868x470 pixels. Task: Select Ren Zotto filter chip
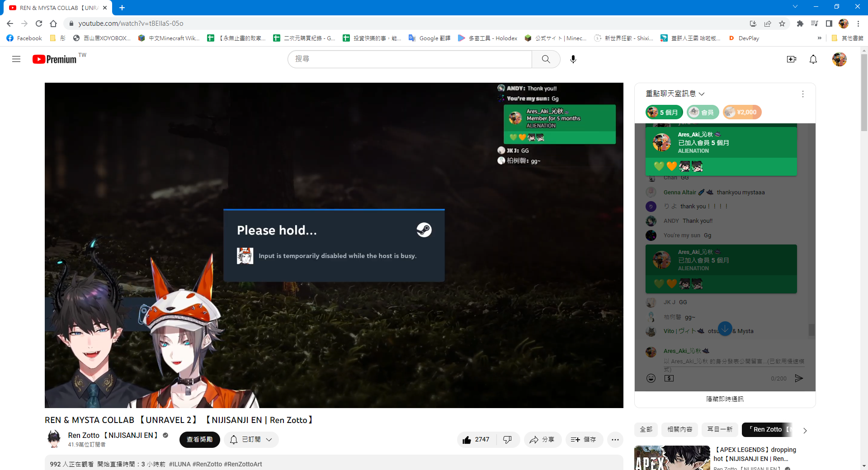point(767,429)
